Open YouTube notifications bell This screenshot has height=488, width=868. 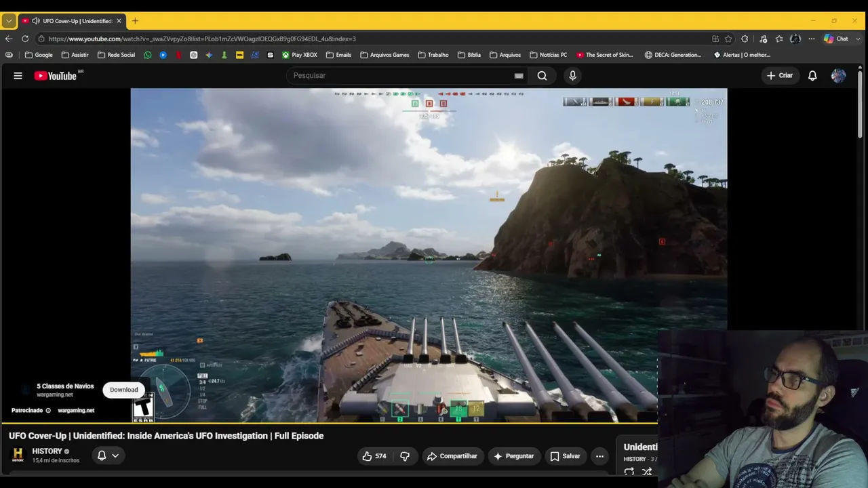coord(812,76)
